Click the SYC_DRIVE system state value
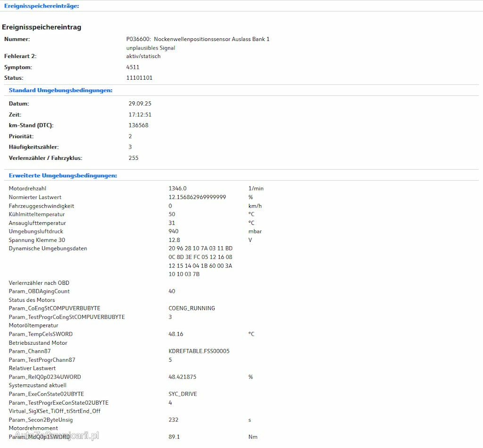 pyautogui.click(x=183, y=394)
